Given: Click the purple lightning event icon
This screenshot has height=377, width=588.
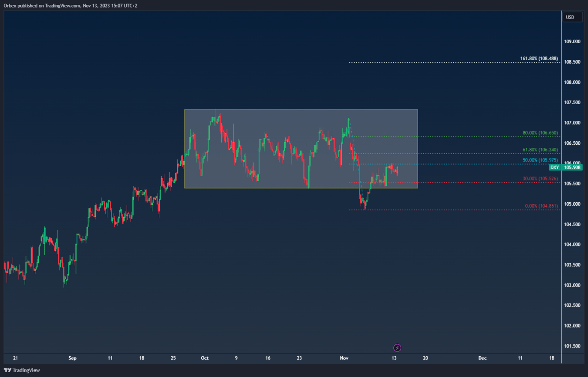Looking at the screenshot, I should tap(397, 347).
